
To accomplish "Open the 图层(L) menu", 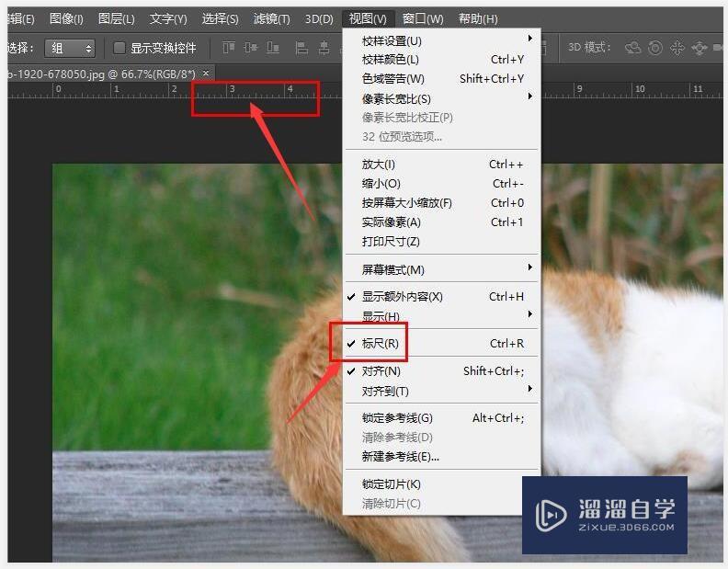I will (x=117, y=19).
